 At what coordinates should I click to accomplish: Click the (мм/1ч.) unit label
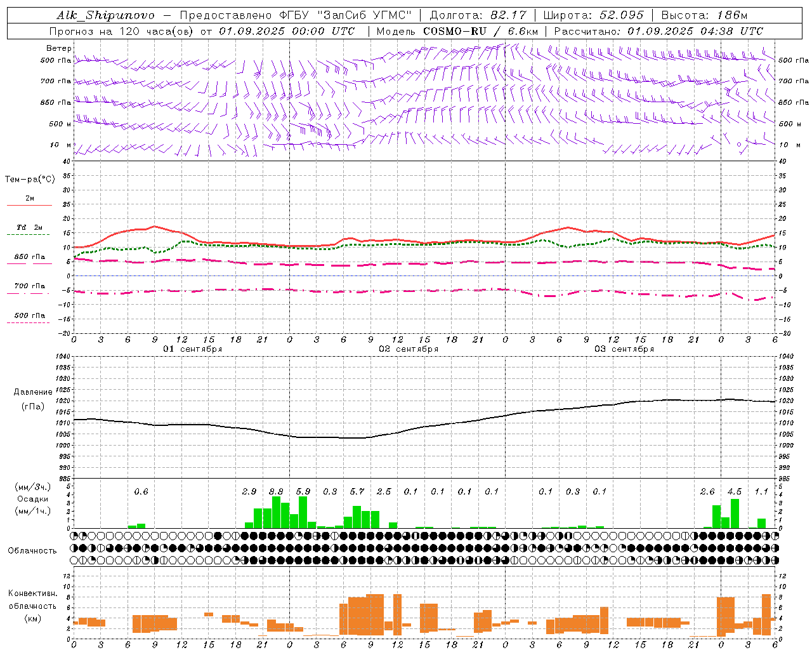33,511
